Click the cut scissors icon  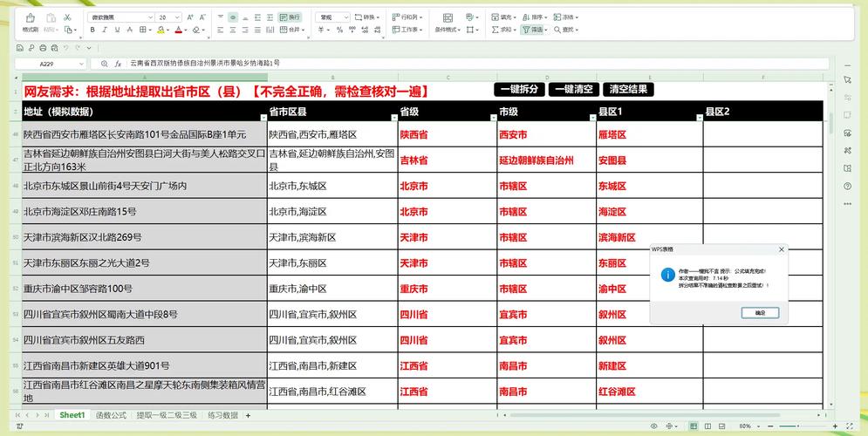(x=67, y=17)
